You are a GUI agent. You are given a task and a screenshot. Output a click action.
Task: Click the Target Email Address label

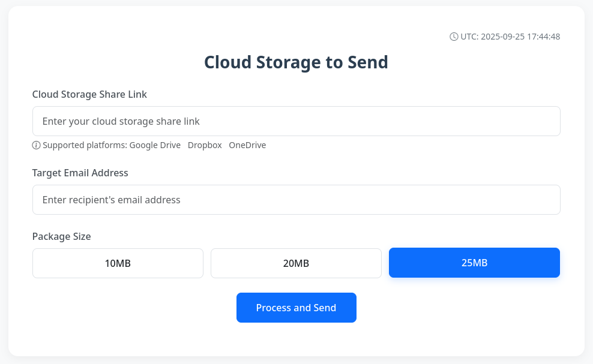coord(80,173)
